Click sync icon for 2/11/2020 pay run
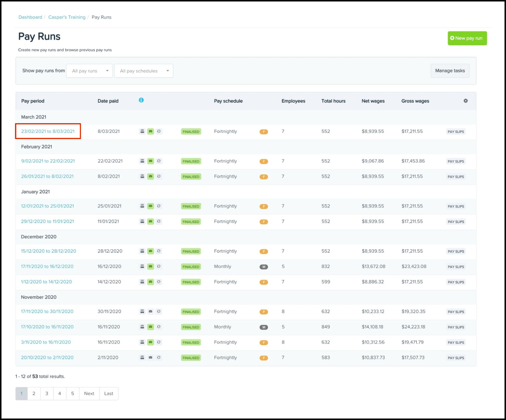This screenshot has width=506, height=420. click(x=159, y=358)
